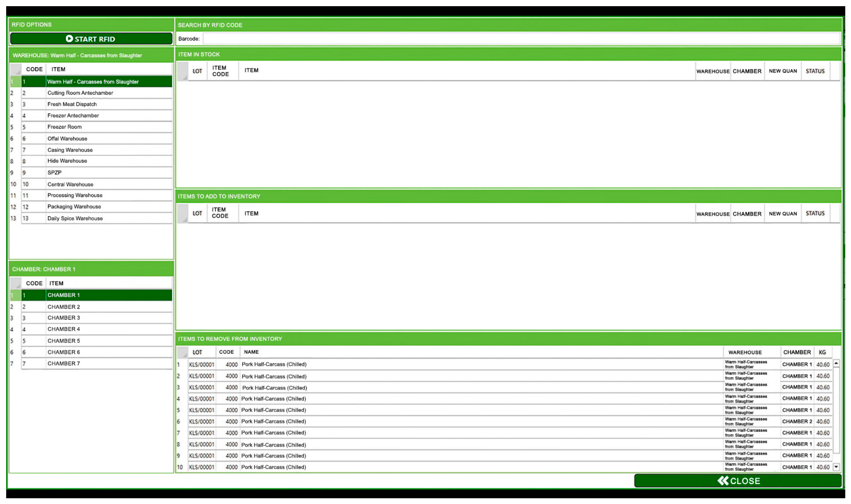Viewport: 851px width, 504px height.
Task: Select Offal Warehouse row
Action: [91, 138]
